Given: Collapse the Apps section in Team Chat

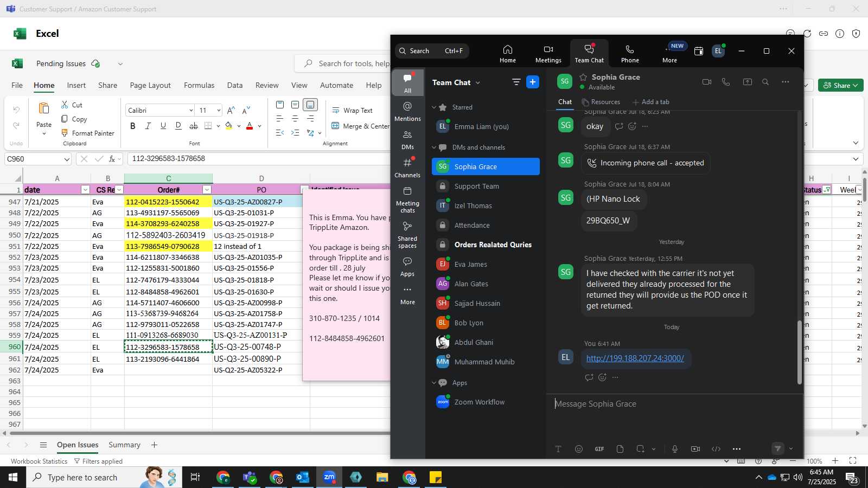Looking at the screenshot, I should pyautogui.click(x=434, y=383).
